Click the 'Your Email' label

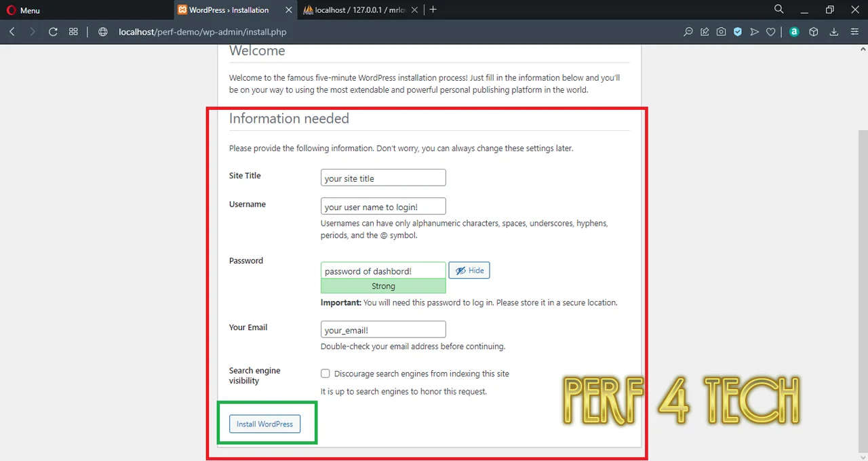pos(248,327)
